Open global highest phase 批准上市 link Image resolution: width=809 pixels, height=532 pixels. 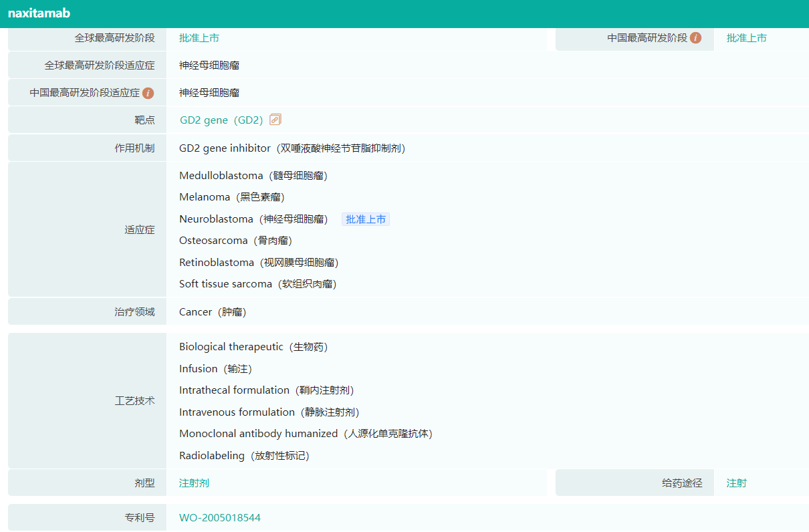[199, 38]
